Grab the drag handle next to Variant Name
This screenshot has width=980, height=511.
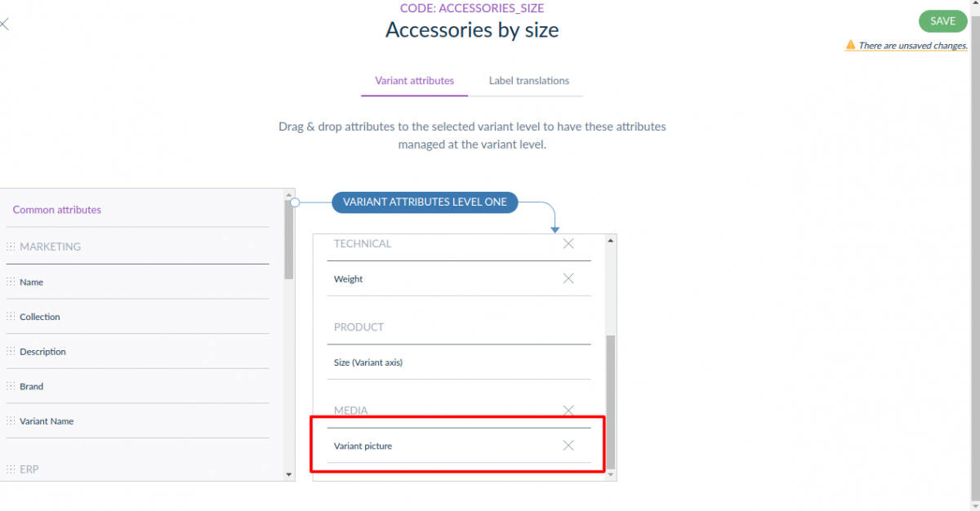[x=11, y=420]
